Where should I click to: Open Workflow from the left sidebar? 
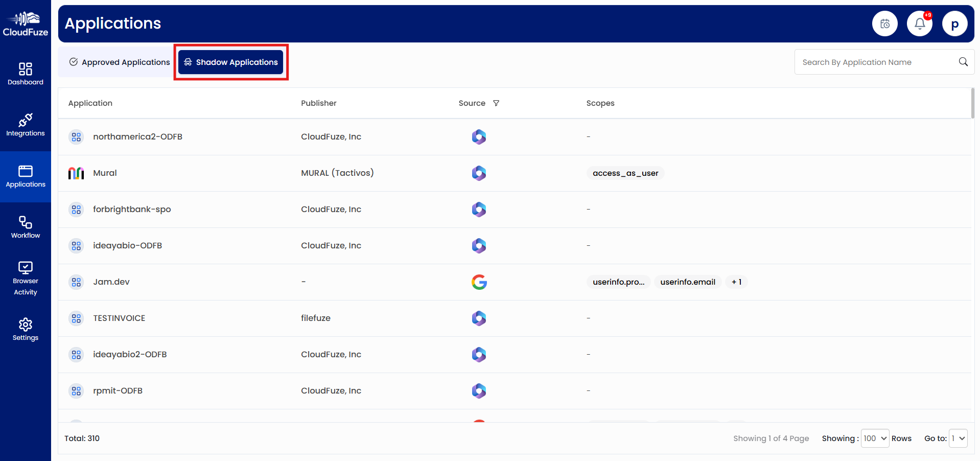[25, 226]
